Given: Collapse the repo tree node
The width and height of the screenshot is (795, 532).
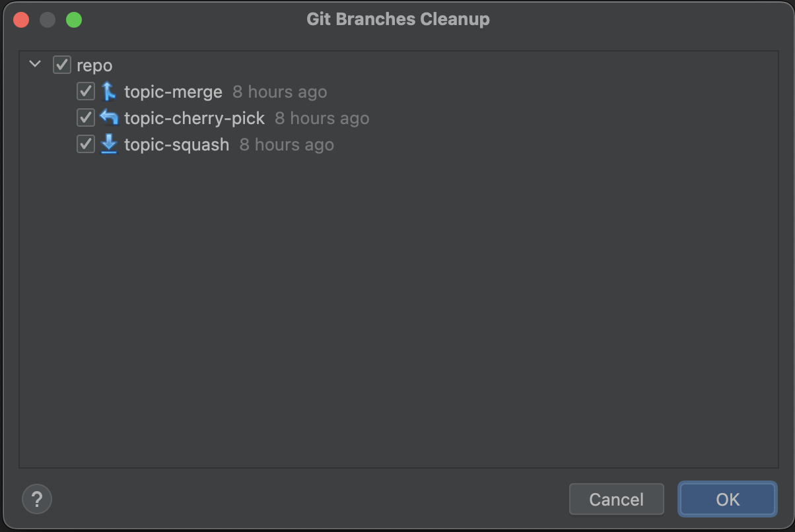Looking at the screenshot, I should (35, 65).
